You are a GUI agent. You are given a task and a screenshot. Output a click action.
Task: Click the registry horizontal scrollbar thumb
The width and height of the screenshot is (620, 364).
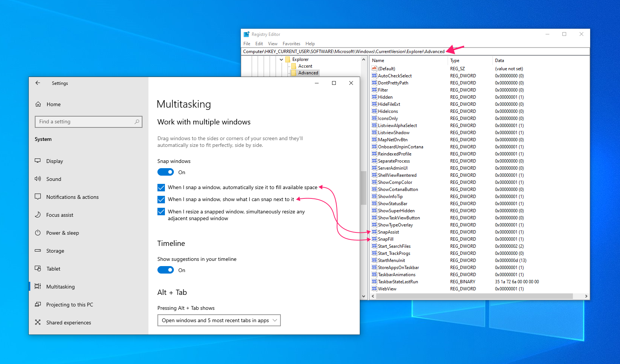pyautogui.click(x=475, y=296)
